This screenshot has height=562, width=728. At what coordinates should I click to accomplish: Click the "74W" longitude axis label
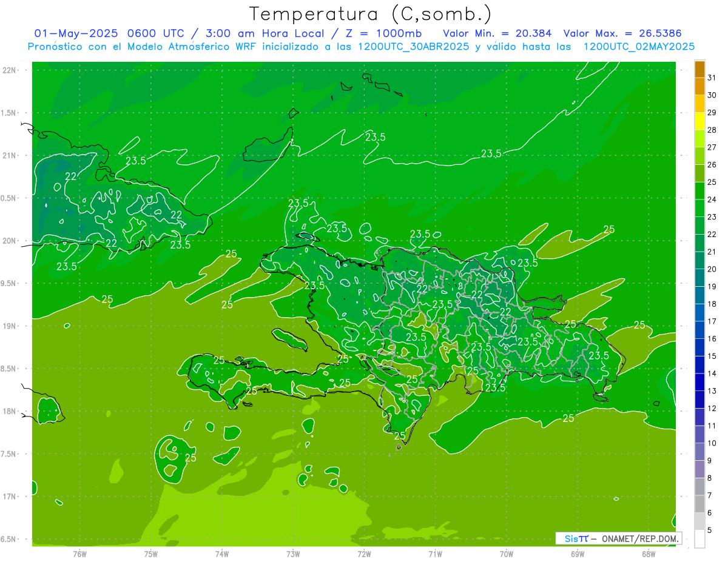point(222,553)
